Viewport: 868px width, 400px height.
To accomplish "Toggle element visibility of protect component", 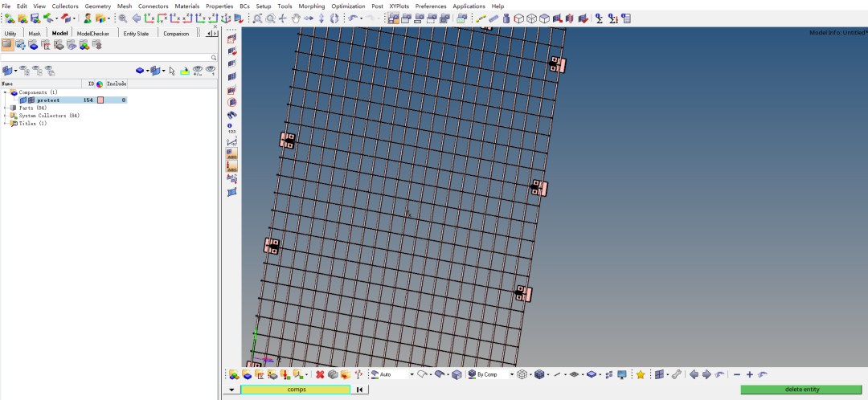I will [x=31, y=100].
